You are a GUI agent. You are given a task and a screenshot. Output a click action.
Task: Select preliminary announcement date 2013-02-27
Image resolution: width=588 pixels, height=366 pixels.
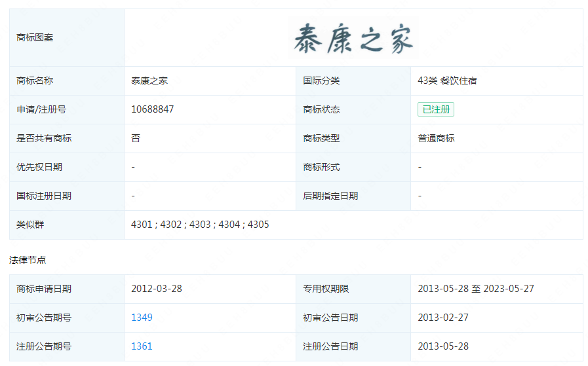[443, 318]
